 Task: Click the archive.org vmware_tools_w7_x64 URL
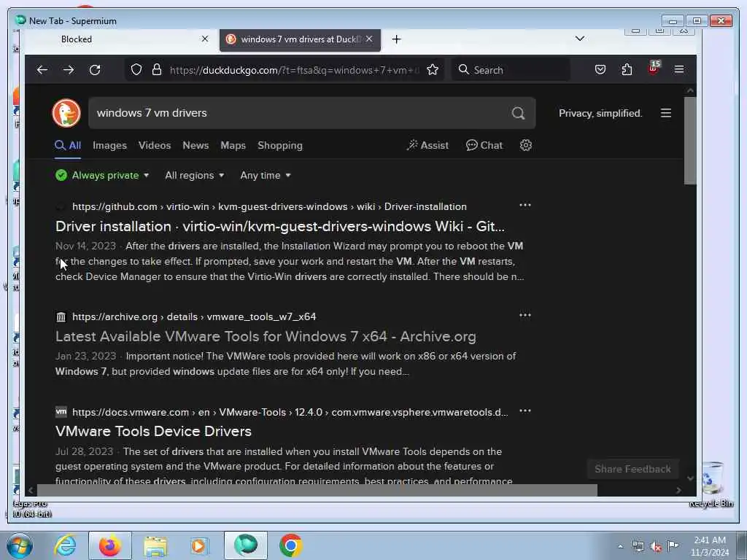pyautogui.click(x=194, y=316)
